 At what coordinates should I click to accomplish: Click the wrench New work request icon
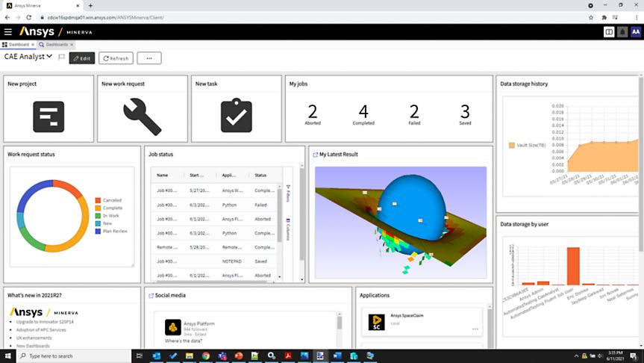pos(142,117)
